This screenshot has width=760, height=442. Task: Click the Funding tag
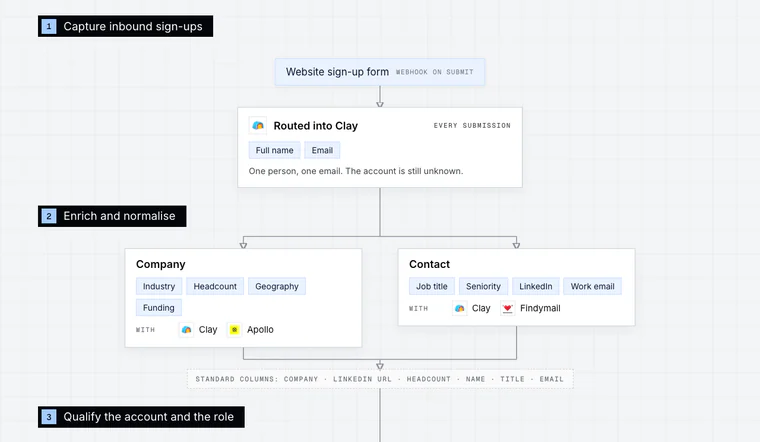coord(158,308)
